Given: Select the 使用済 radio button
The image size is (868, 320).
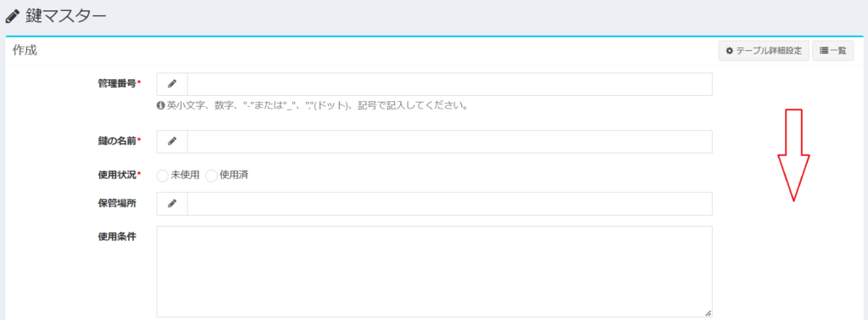Looking at the screenshot, I should coord(211,175).
